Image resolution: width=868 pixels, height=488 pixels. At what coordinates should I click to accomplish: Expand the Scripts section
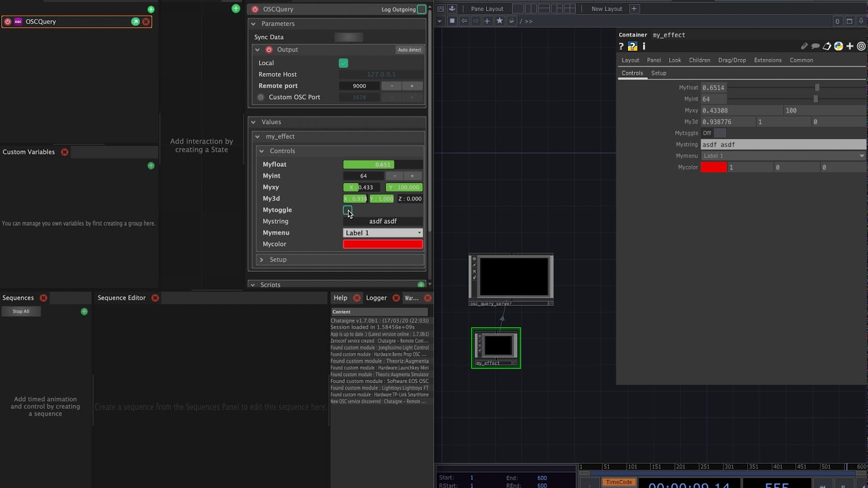click(254, 285)
